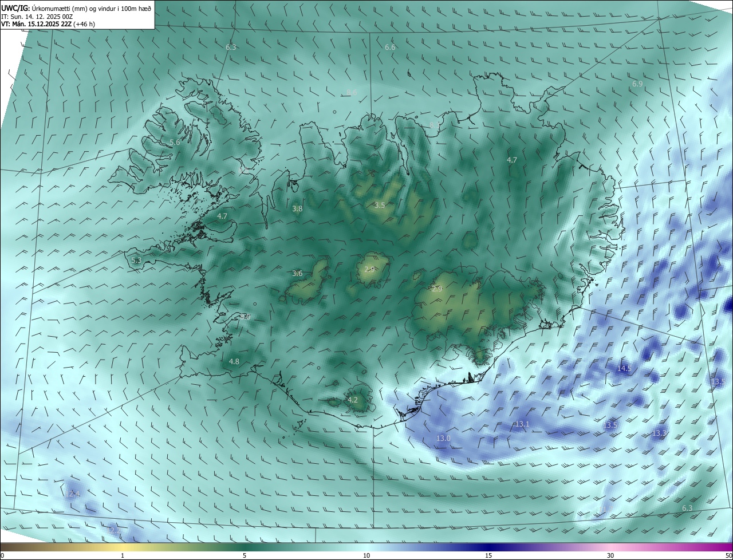The image size is (733, 560).
Task: Click the UWC/IG map title line
Action: click(76, 8)
